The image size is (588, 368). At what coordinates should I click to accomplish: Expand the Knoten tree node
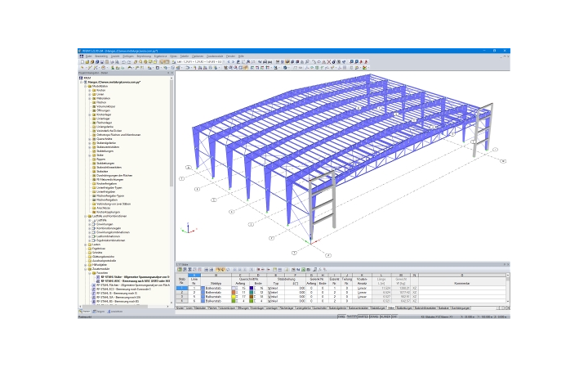[x=90, y=91]
